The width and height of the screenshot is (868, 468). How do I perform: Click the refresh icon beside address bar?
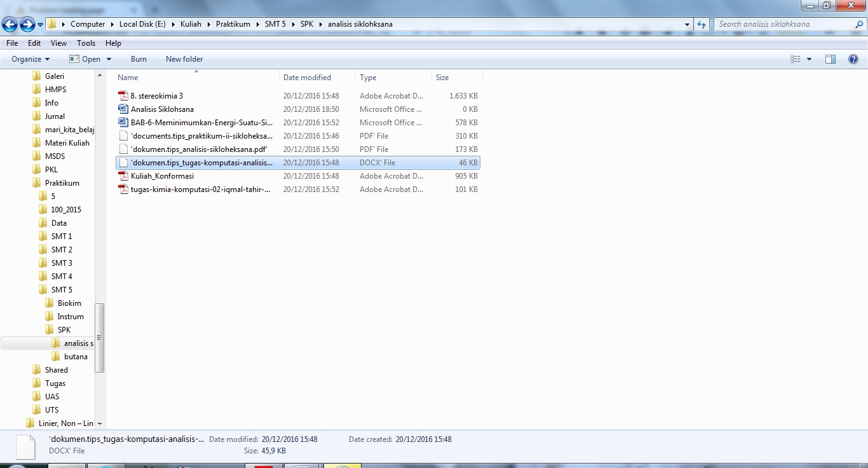[x=702, y=24]
